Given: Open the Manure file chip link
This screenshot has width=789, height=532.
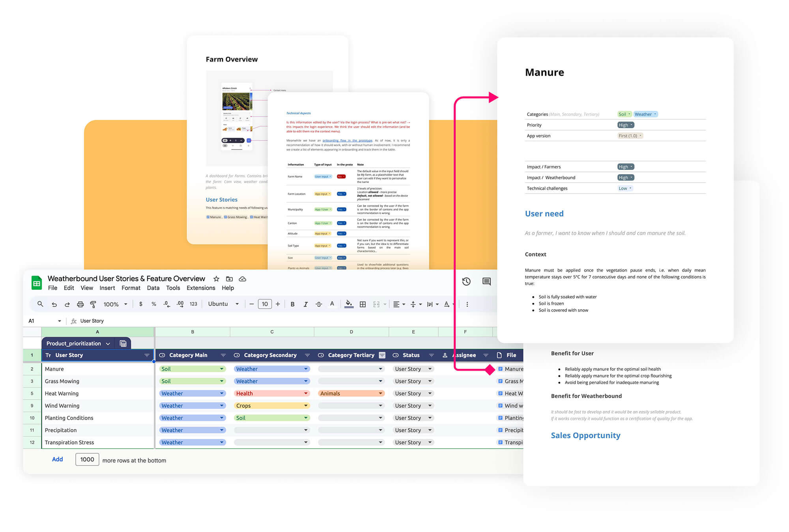Looking at the screenshot, I should pyautogui.click(x=511, y=369).
